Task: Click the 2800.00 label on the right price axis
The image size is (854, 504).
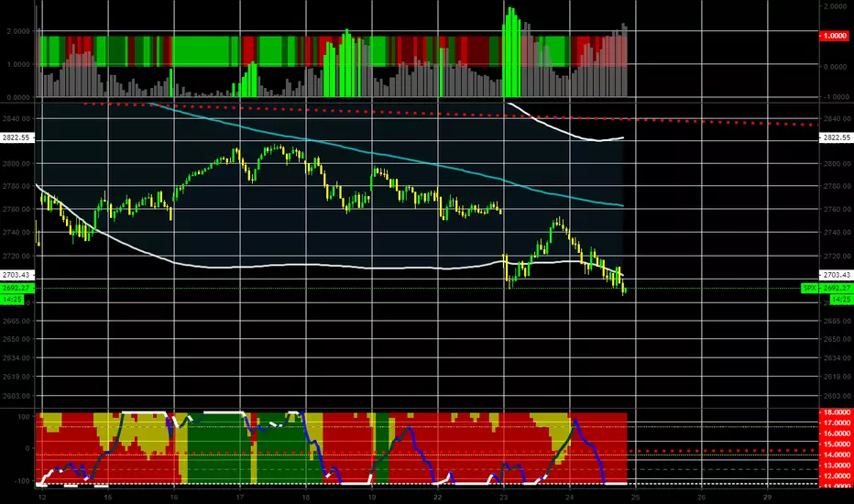Action: point(836,163)
